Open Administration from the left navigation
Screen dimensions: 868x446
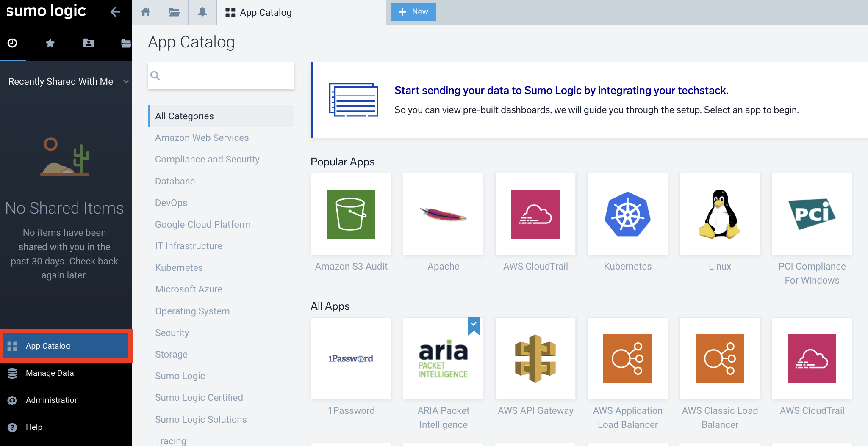point(52,400)
